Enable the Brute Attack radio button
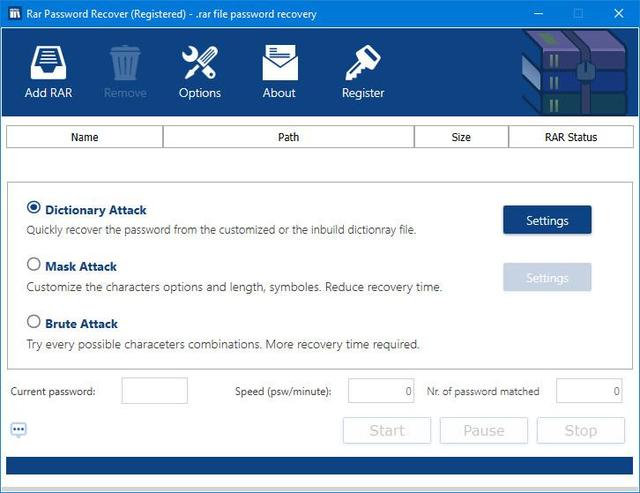 click(34, 323)
